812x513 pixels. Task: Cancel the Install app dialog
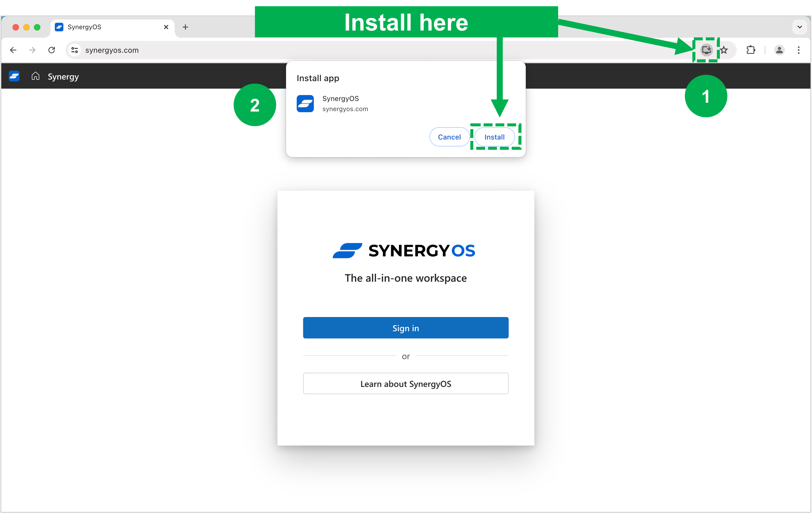pyautogui.click(x=449, y=137)
